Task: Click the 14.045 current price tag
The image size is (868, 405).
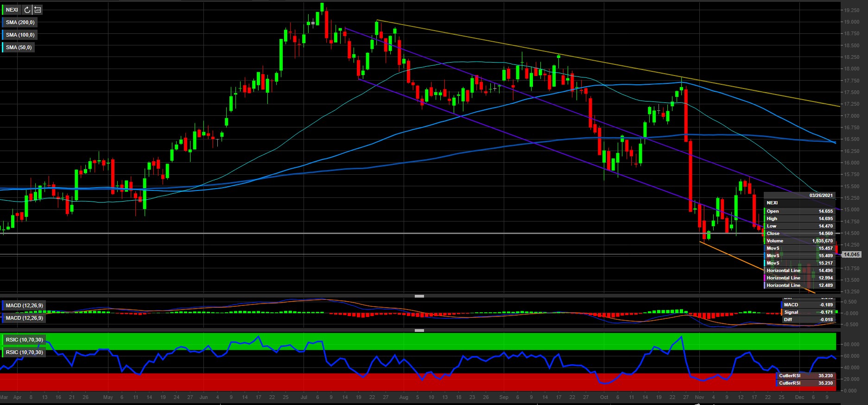Action: pos(852,254)
